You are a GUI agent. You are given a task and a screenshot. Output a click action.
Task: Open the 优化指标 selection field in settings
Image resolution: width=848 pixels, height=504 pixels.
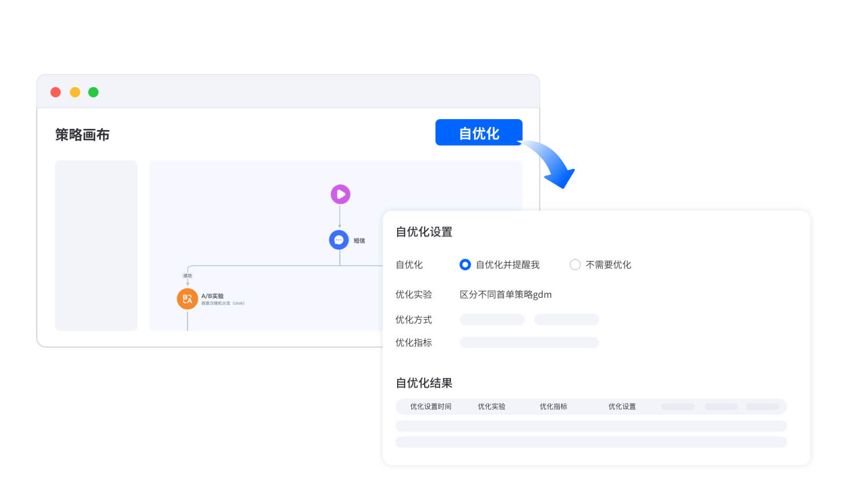pyautogui.click(x=529, y=342)
